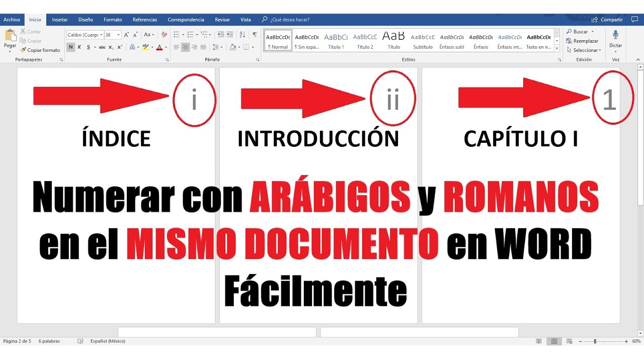Click the Reemplazar tool
This screenshot has height=362, width=644.
583,41
